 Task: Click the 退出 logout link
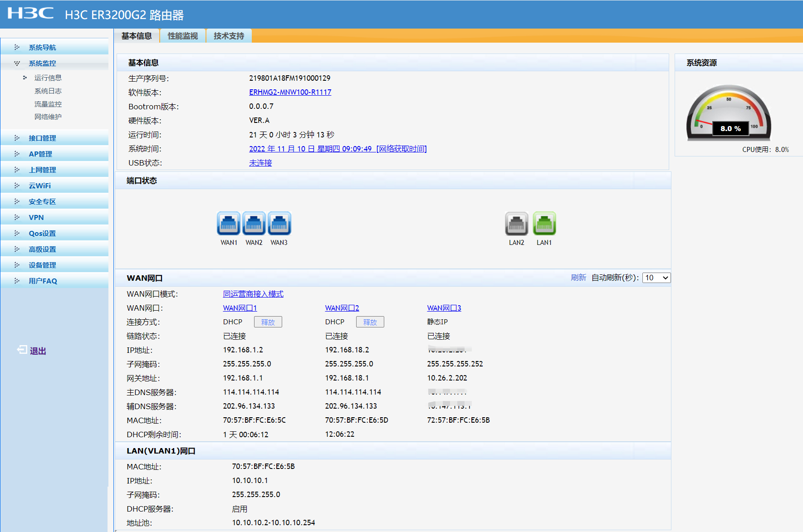click(38, 351)
